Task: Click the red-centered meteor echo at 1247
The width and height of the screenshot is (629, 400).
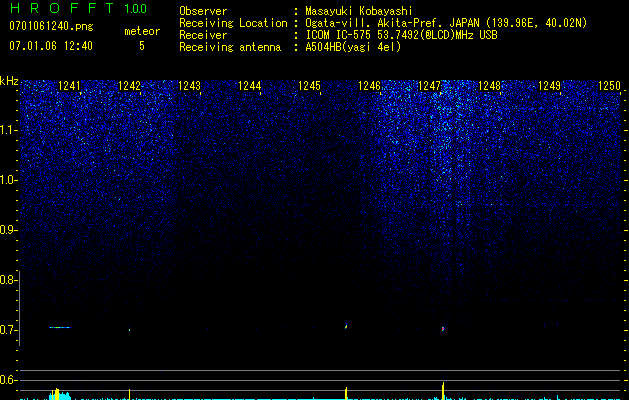Action: [443, 329]
